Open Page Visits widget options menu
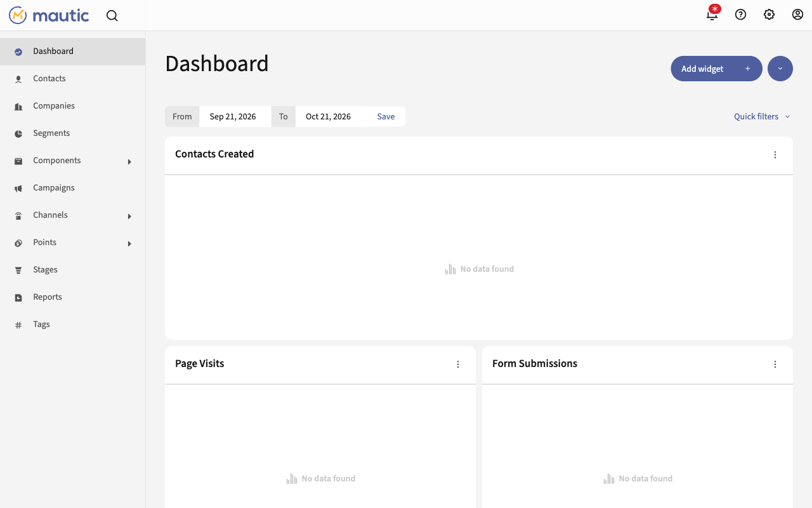This screenshot has height=508, width=812. [x=458, y=364]
